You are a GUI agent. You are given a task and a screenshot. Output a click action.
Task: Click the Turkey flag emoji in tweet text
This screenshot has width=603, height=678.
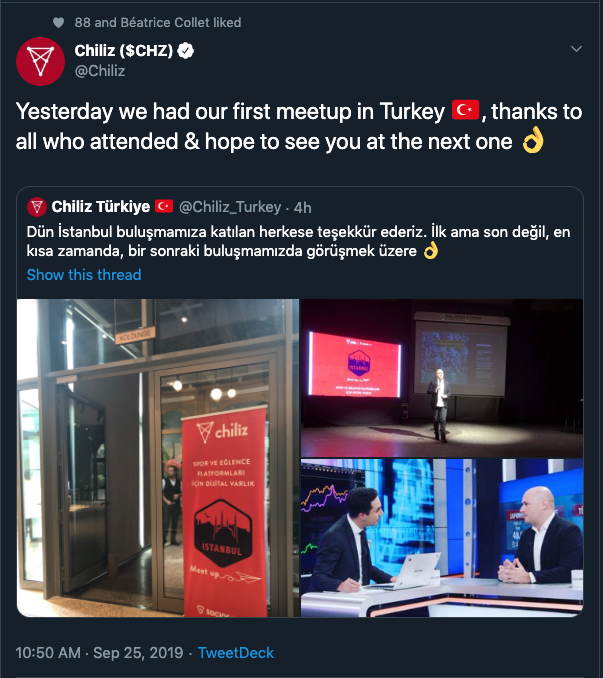[x=465, y=110]
